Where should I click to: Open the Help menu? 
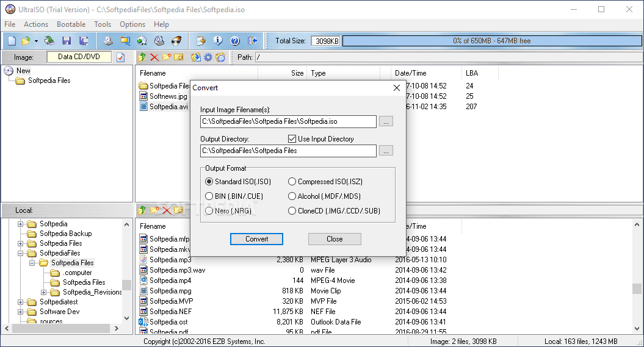[161, 24]
